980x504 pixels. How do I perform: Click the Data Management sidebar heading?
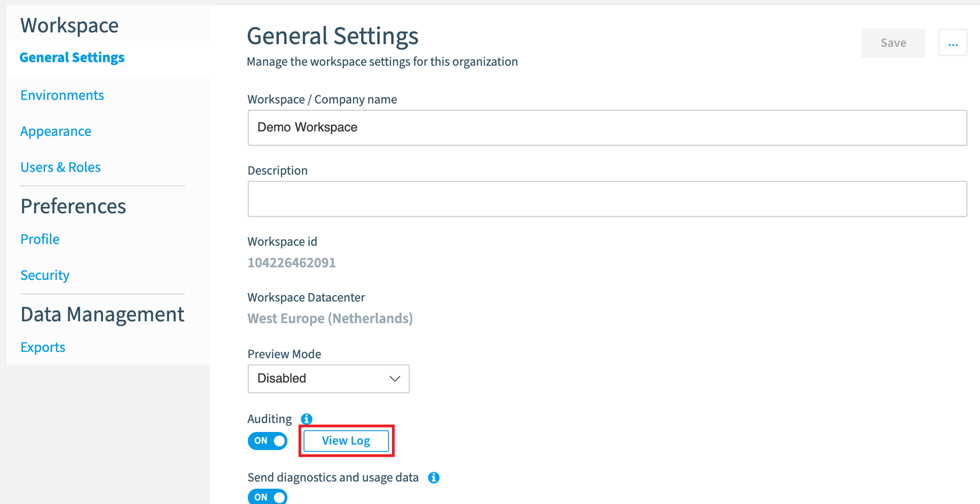coord(102,314)
